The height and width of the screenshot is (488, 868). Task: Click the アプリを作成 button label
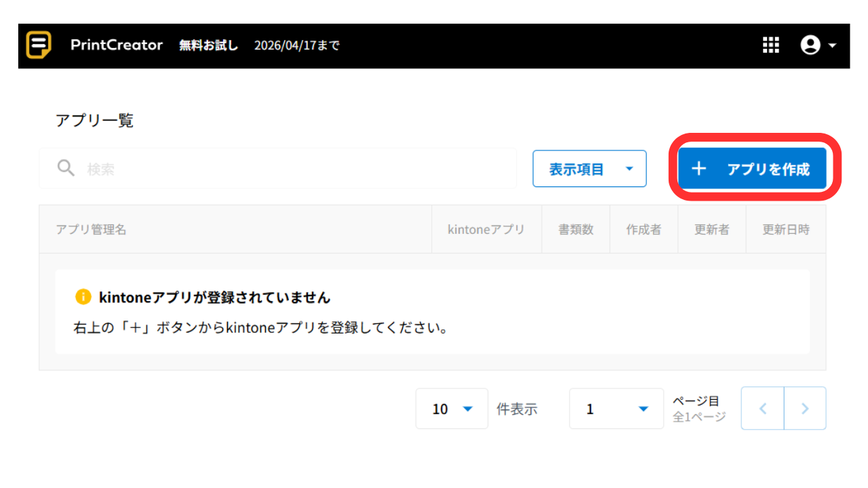pos(768,169)
